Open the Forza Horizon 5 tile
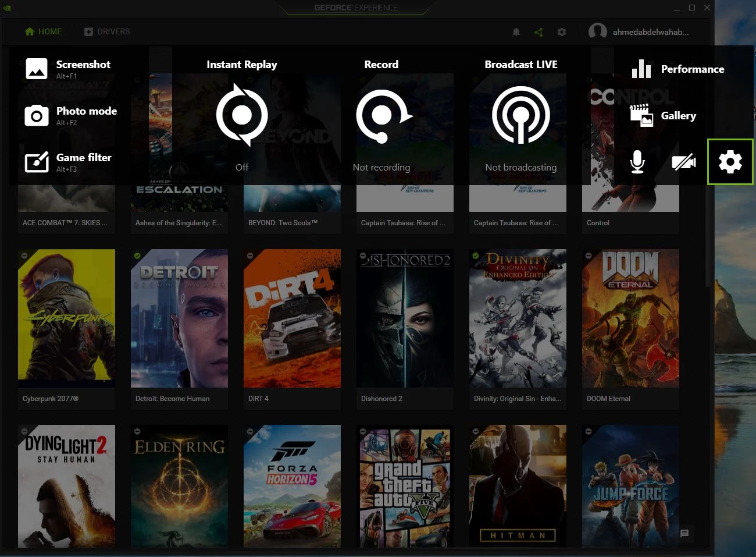Image resolution: width=756 pixels, height=557 pixels. 292,486
